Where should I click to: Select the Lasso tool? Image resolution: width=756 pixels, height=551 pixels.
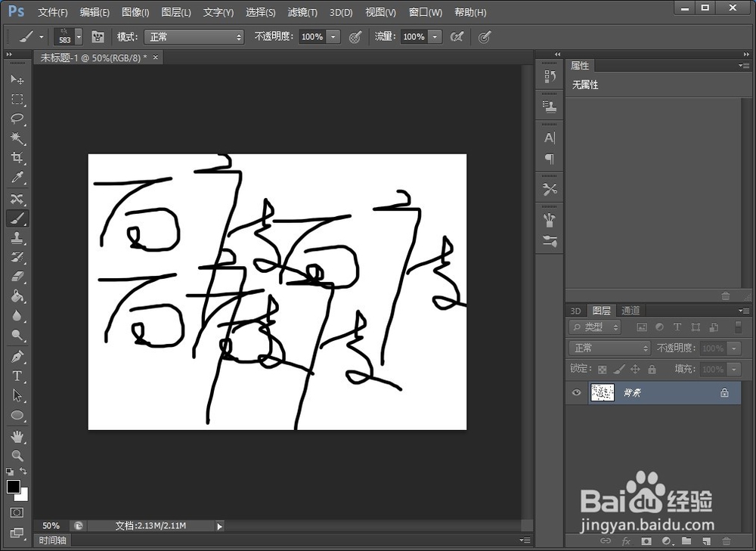point(17,119)
